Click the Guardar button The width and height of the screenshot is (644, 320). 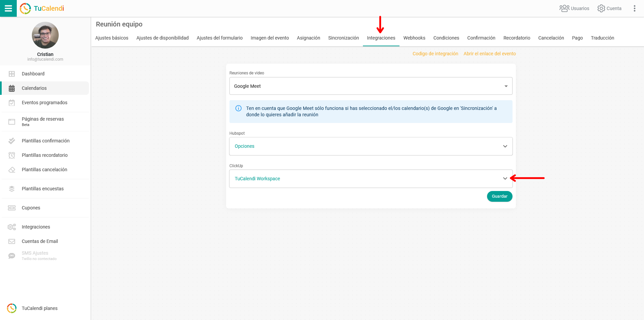click(500, 196)
